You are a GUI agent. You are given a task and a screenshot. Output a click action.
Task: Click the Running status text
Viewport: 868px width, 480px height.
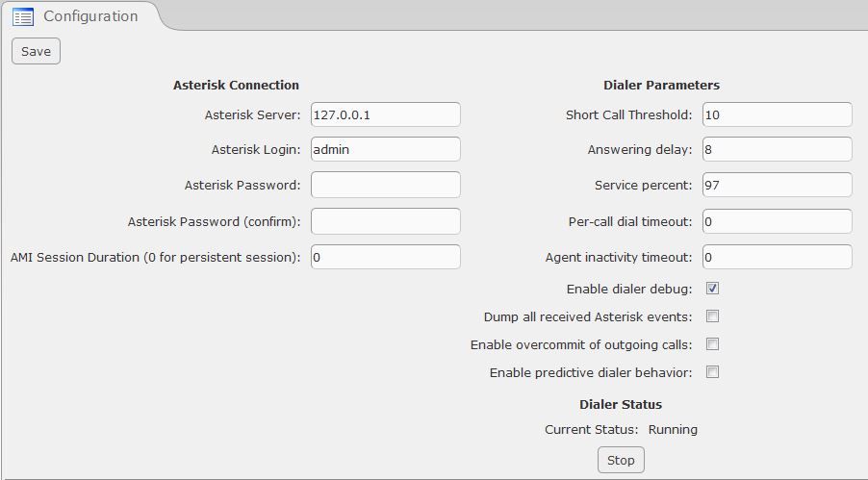point(673,430)
